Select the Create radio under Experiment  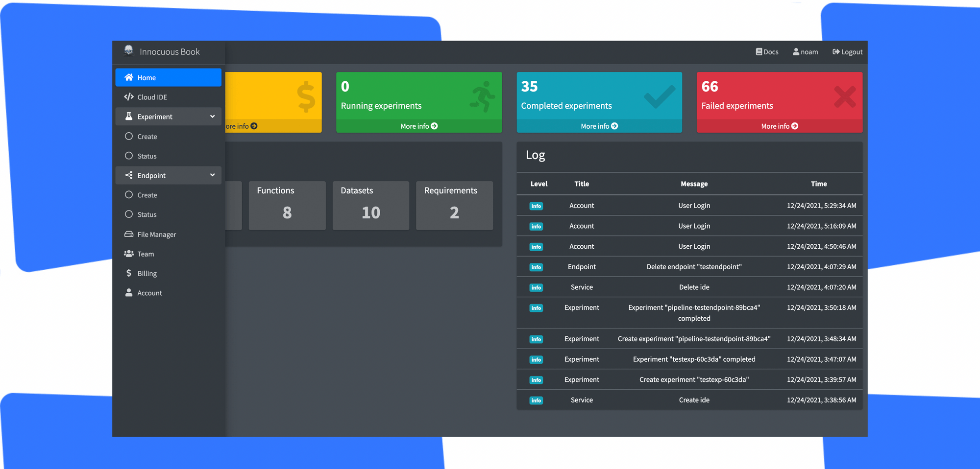129,136
